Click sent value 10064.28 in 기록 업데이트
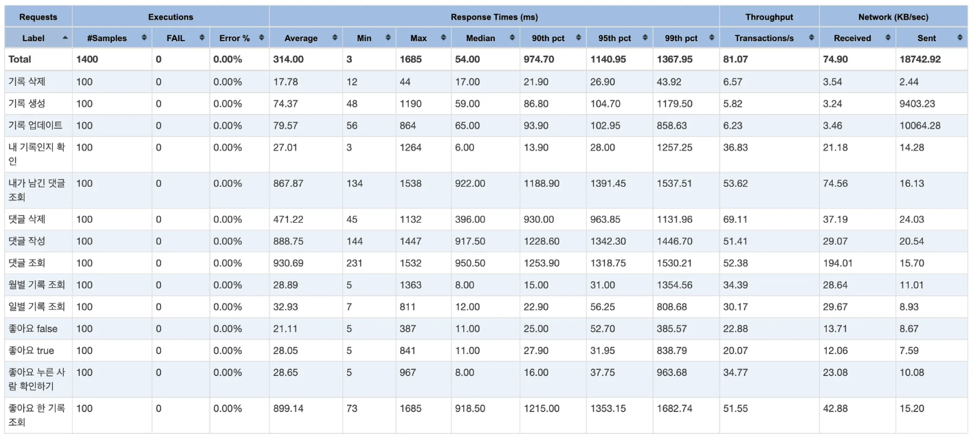The image size is (980, 444). [x=920, y=126]
